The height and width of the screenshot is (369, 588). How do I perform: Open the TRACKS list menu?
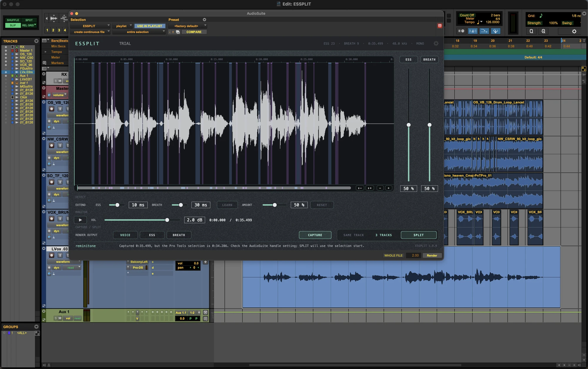36,41
